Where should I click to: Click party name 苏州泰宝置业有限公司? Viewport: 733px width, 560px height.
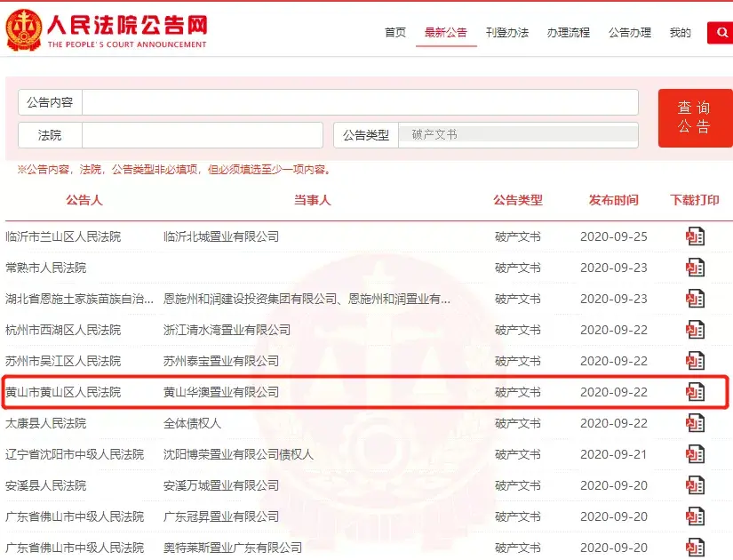click(x=221, y=361)
